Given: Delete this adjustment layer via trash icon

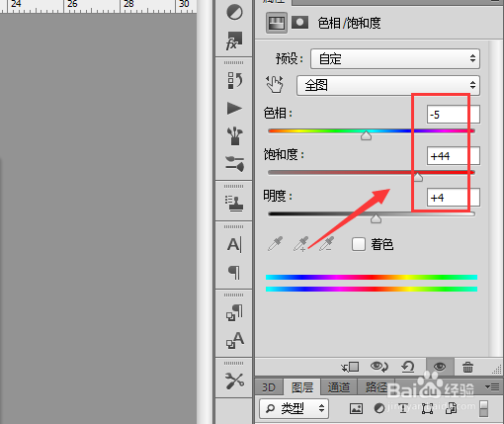Looking at the screenshot, I should (467, 367).
